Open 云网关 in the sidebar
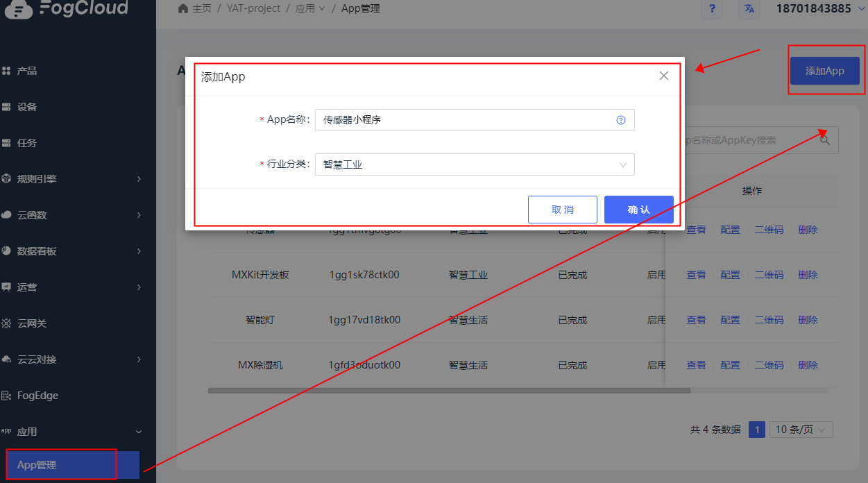 point(32,323)
